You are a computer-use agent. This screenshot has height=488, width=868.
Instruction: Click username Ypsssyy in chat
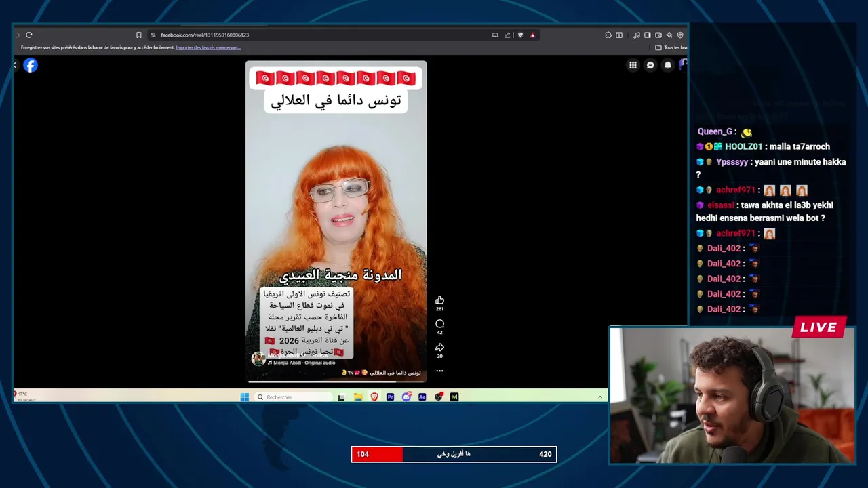tap(732, 162)
